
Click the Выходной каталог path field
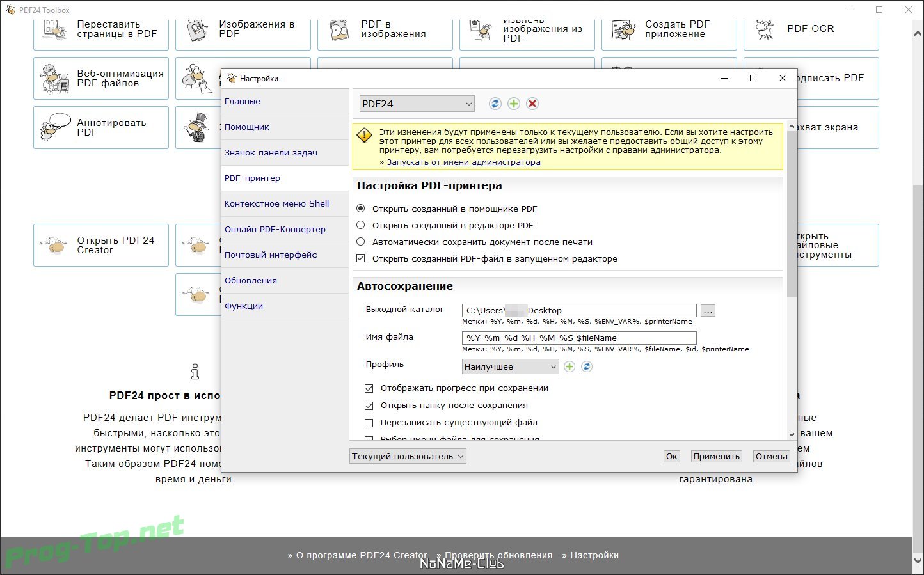pos(579,311)
